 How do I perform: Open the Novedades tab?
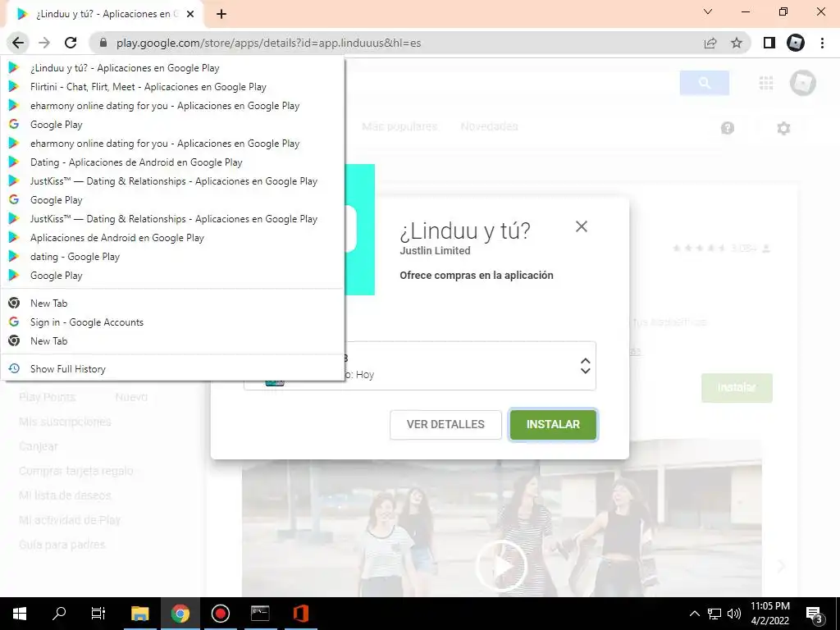pyautogui.click(x=489, y=126)
